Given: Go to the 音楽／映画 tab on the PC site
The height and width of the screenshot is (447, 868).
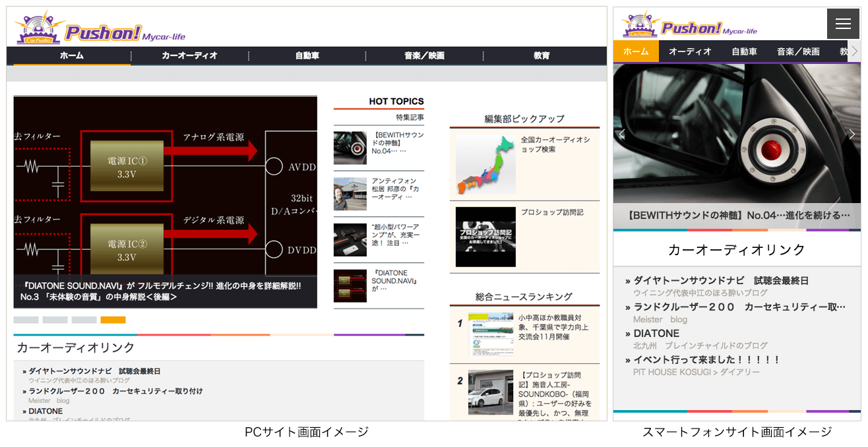Looking at the screenshot, I should click(424, 56).
